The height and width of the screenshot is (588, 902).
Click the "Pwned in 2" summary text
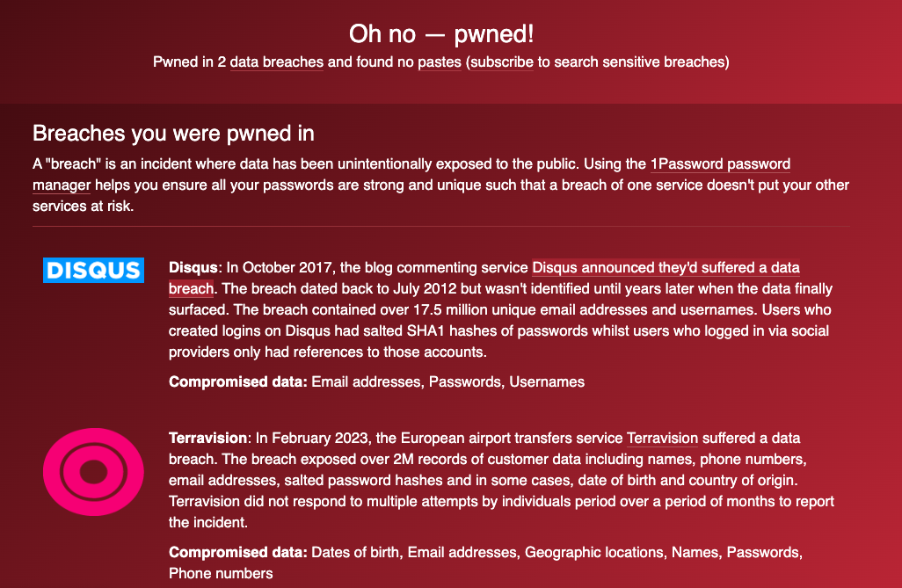(x=189, y=62)
